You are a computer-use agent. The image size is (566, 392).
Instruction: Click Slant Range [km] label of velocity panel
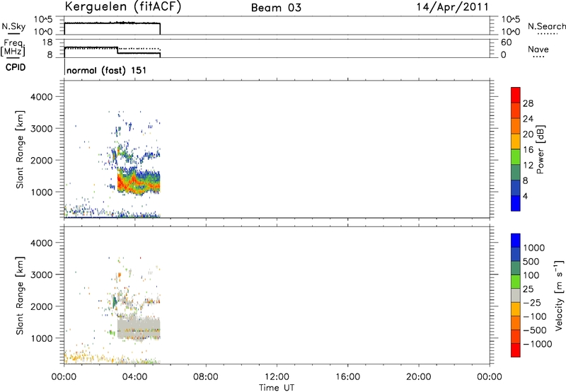pyautogui.click(x=20, y=296)
